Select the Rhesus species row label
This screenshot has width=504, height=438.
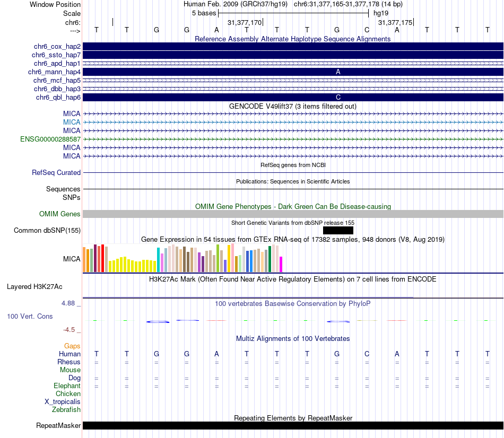point(69,362)
